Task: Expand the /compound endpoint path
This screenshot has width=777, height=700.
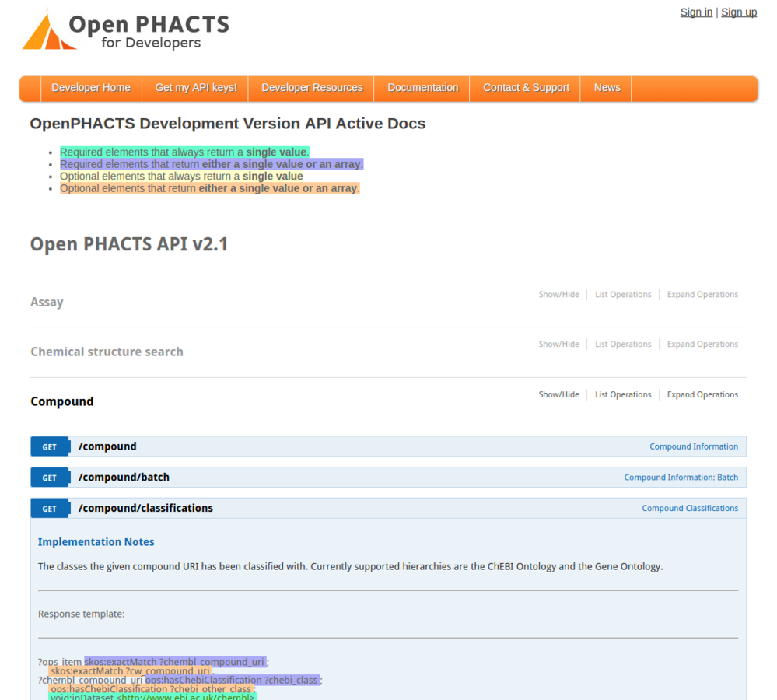Action: point(107,446)
